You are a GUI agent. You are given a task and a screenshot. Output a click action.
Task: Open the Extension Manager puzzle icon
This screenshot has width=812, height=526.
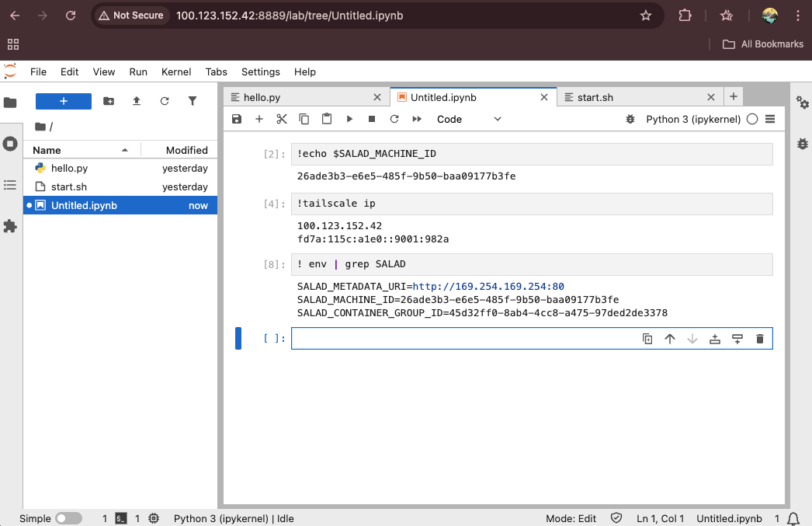click(x=10, y=226)
